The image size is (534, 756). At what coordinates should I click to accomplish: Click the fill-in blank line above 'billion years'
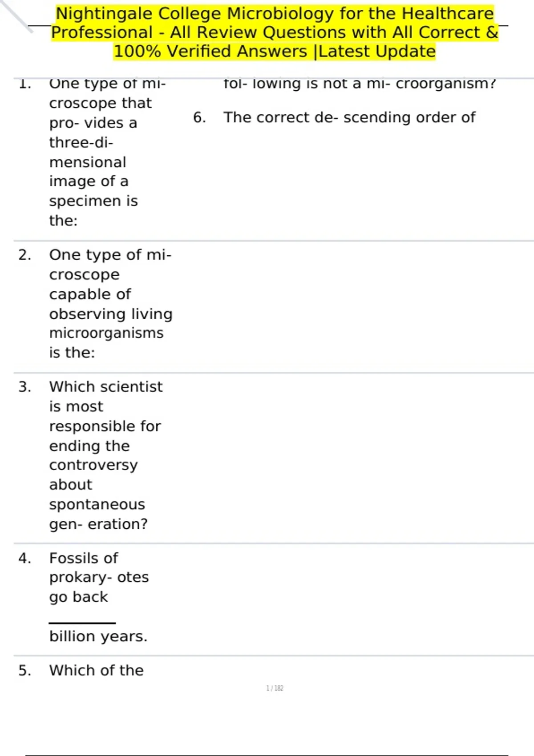pos(82,623)
